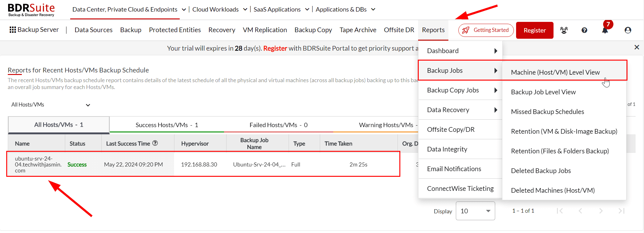Open the Backup Jobs menu entry

tap(460, 71)
